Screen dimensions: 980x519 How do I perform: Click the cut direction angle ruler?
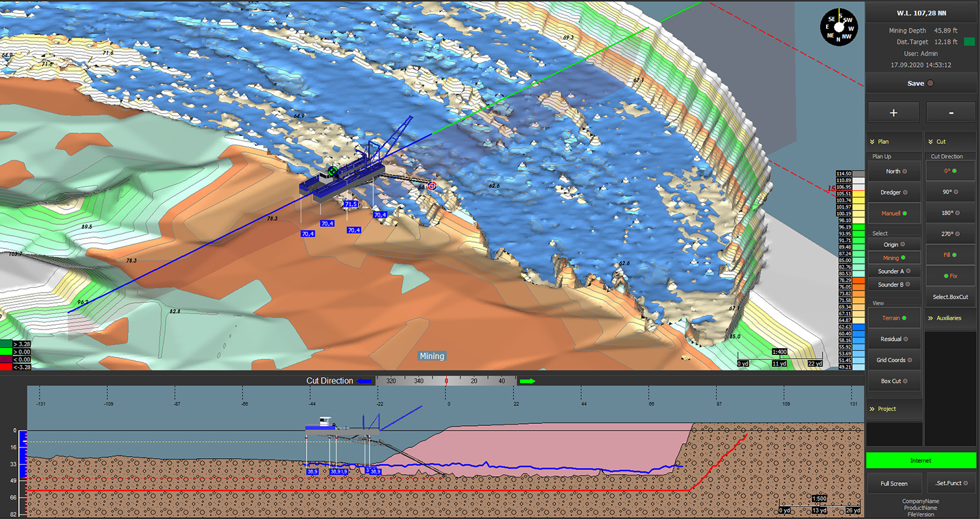[x=446, y=381]
